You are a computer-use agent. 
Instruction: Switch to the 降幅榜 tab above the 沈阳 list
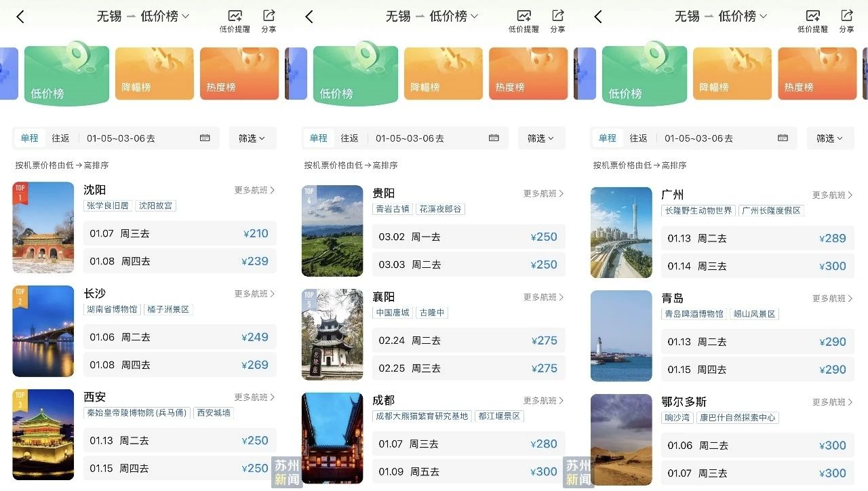tap(155, 73)
